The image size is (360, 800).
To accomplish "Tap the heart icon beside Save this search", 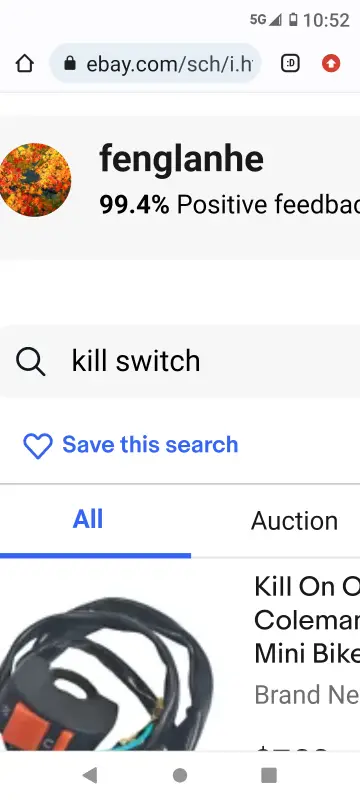I will [x=38, y=445].
